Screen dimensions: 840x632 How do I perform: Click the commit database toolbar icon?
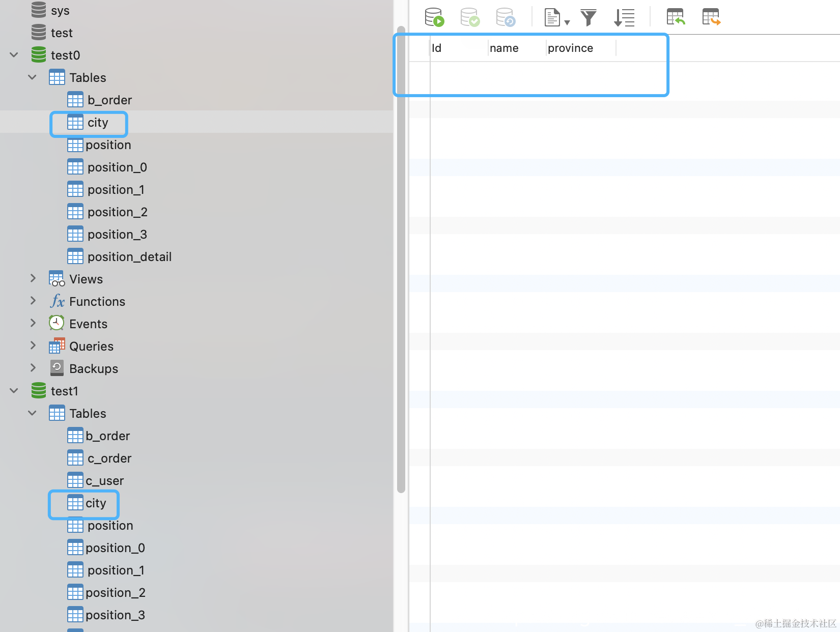click(x=470, y=17)
